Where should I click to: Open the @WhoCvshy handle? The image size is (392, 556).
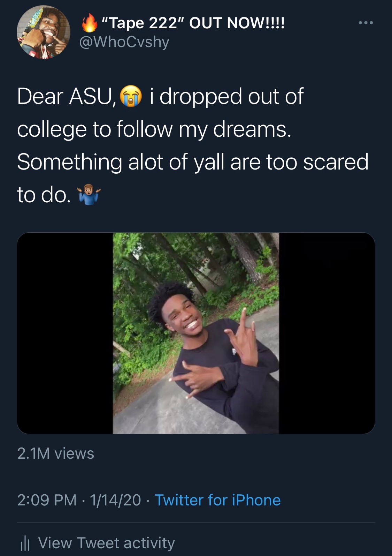[x=124, y=42]
